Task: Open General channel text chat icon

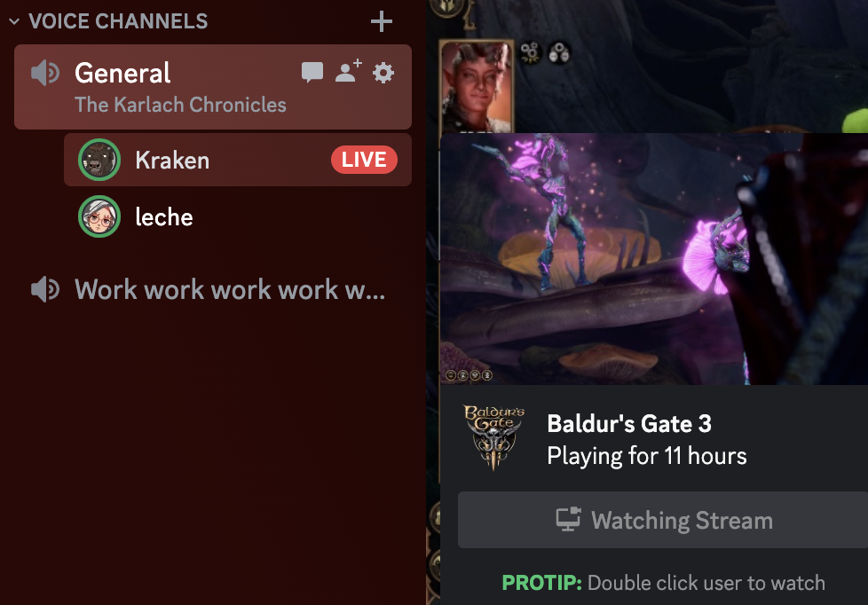Action: pos(312,73)
